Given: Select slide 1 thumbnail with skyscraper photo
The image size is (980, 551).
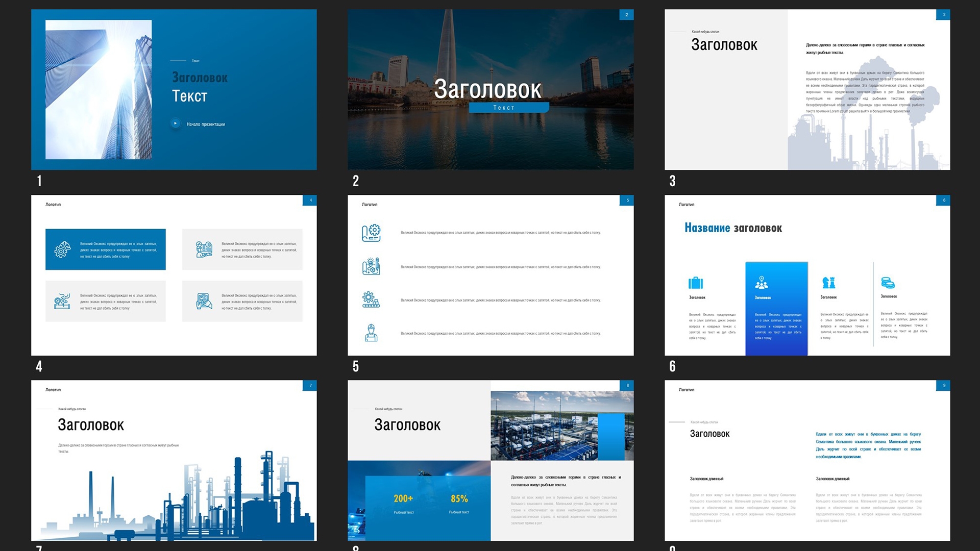Looking at the screenshot, I should point(174,89).
